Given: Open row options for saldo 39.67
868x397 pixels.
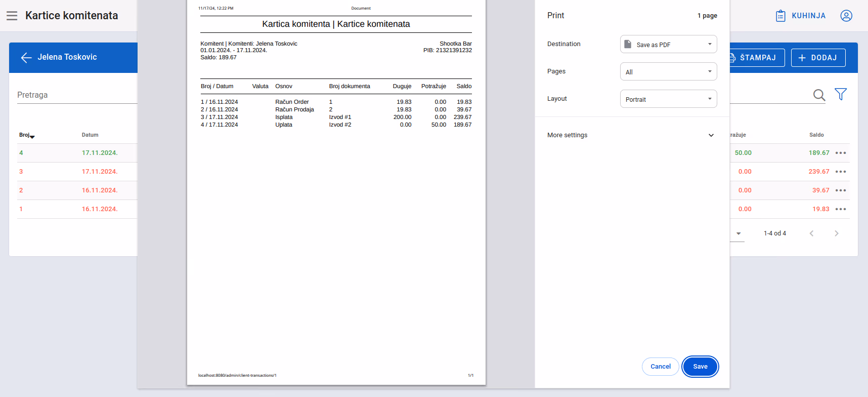Looking at the screenshot, I should pos(841,190).
